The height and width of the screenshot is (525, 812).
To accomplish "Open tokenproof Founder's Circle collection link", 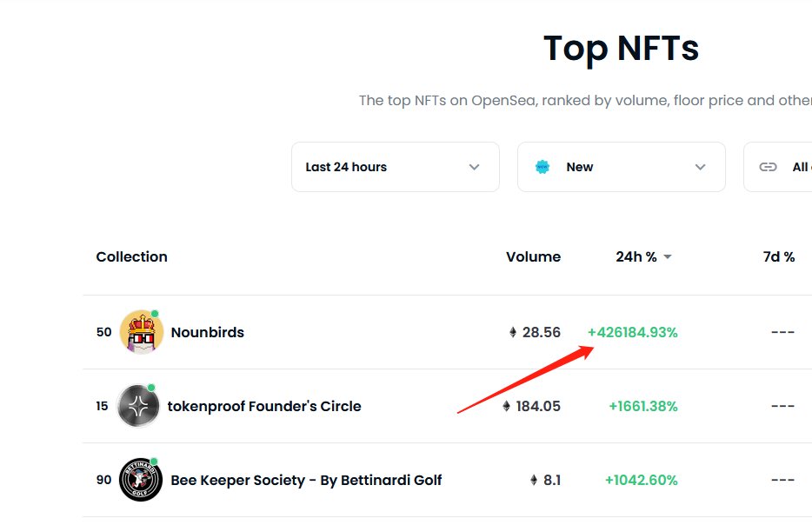I will coord(264,407).
